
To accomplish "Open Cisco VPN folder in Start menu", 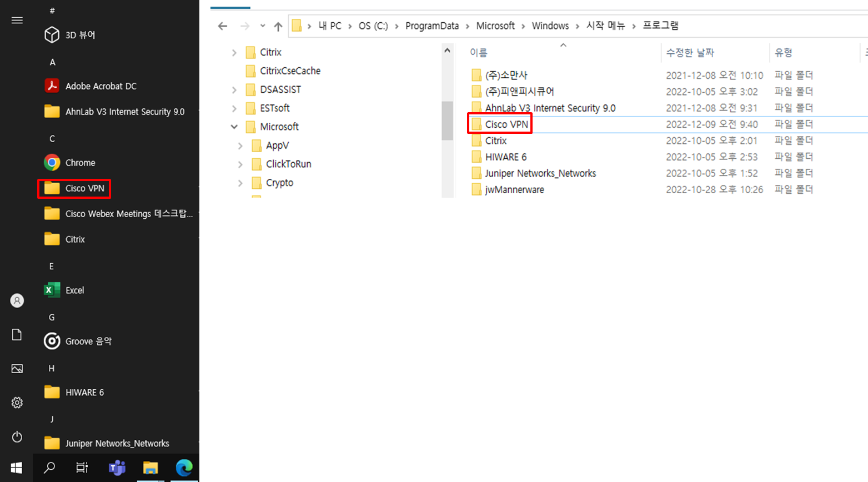I will [74, 188].
